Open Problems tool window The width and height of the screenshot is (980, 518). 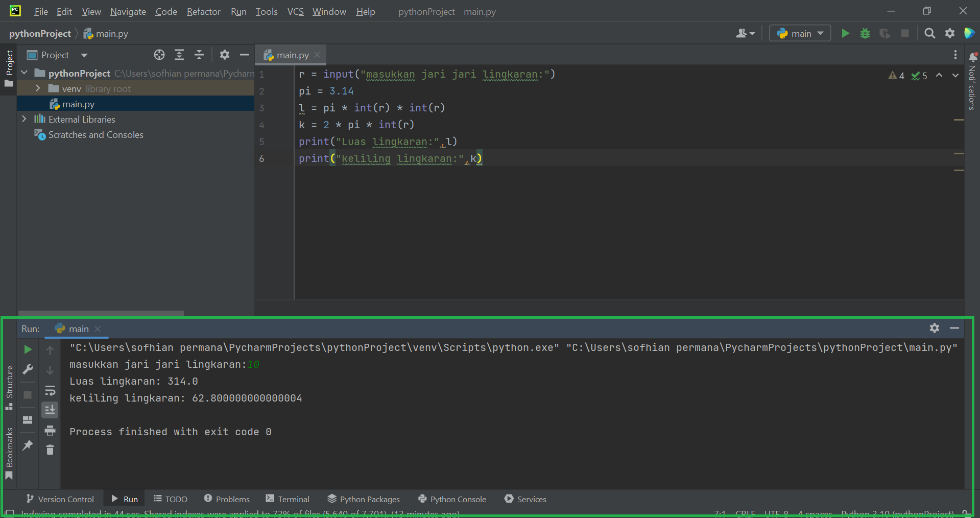(227, 499)
